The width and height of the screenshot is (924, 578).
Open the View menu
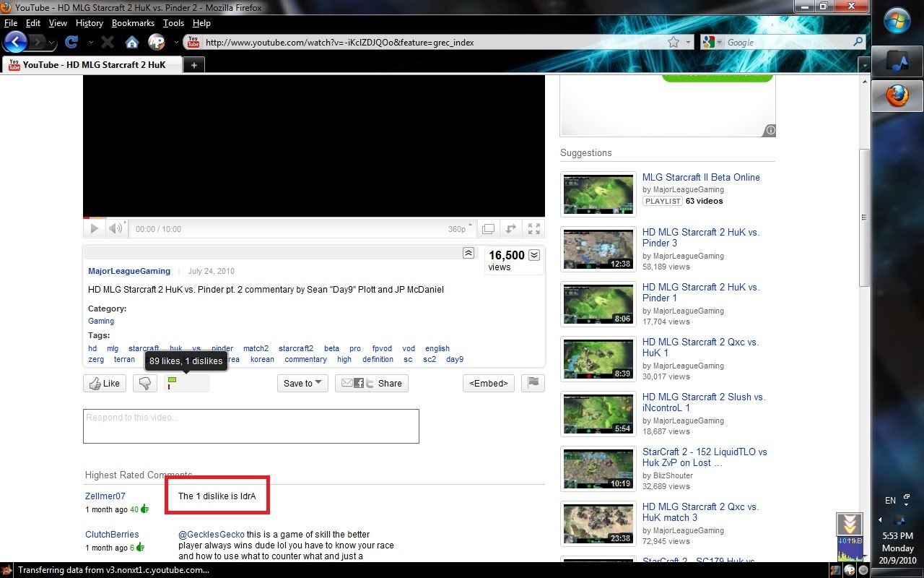(58, 23)
